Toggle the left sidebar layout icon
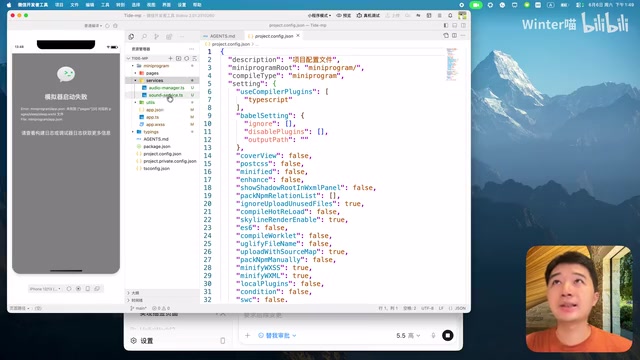 coord(446,25)
